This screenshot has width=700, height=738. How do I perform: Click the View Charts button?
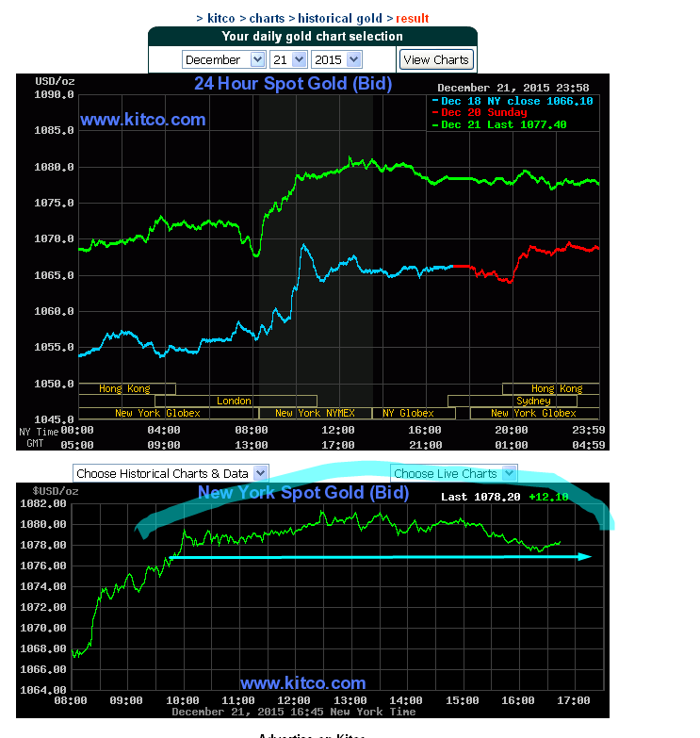(x=436, y=59)
